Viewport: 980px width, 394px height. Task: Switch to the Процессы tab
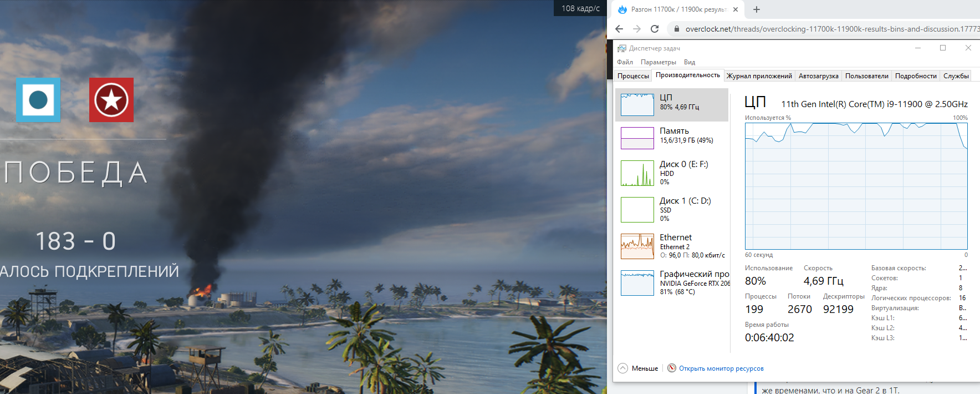tap(633, 76)
